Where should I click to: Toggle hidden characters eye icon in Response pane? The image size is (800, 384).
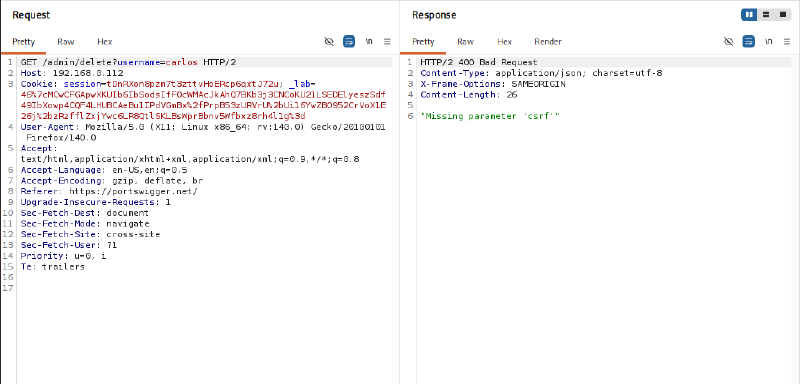point(729,41)
